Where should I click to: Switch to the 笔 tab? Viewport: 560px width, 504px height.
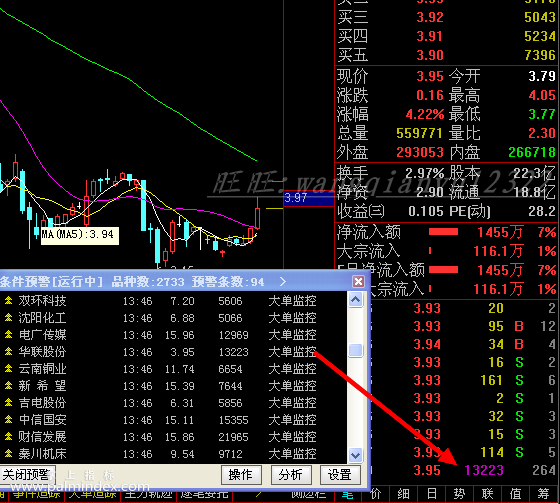click(x=348, y=494)
